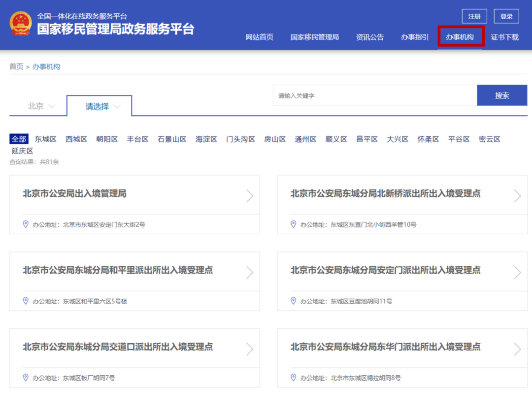Filter by 朝阳区 district
This screenshot has height=394, width=532.
pyautogui.click(x=107, y=139)
